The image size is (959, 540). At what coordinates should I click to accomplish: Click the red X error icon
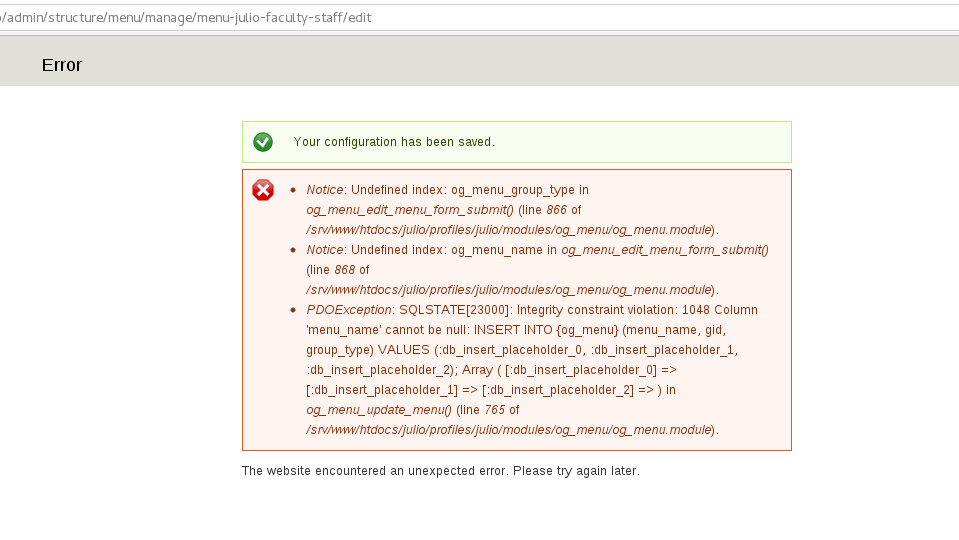pos(263,190)
